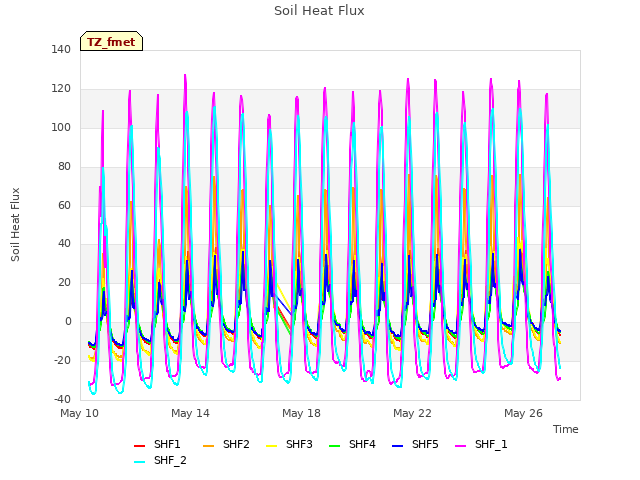Click the May 14 x-axis tick label
Viewport: 640px width, 480px height.
190,413
